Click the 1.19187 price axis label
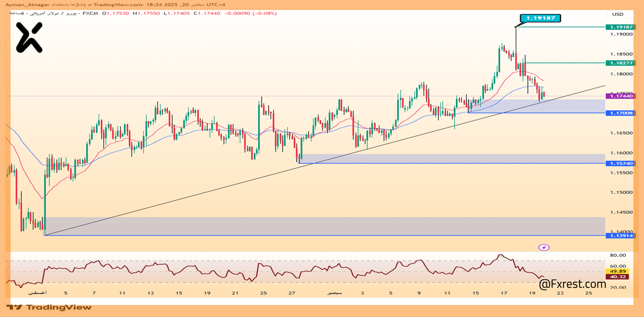 [x=621, y=27]
